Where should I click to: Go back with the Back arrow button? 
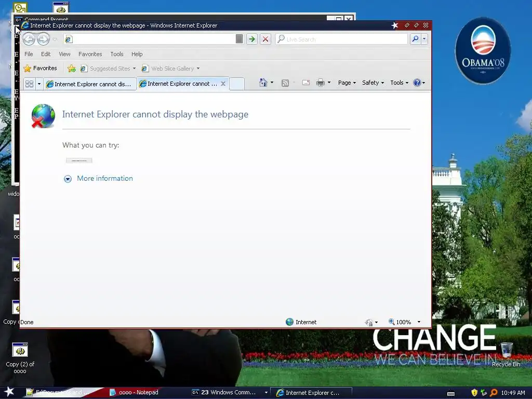(x=29, y=39)
